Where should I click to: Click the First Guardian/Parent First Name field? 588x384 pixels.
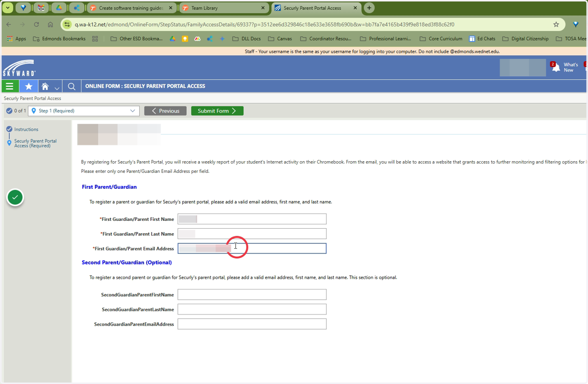[252, 219]
